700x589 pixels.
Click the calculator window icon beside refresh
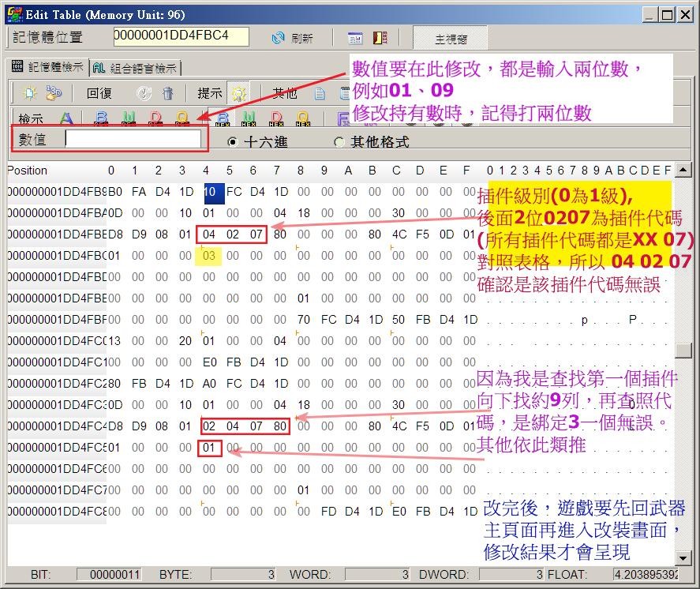click(355, 38)
